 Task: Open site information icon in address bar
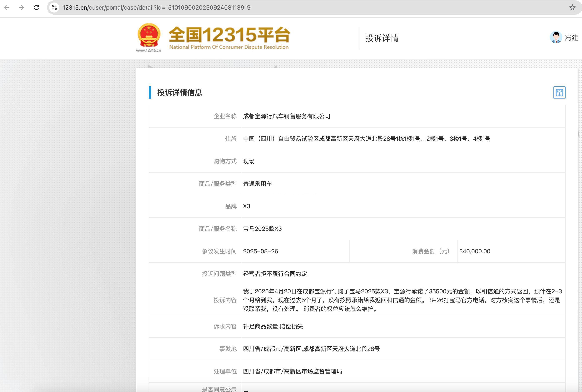tap(54, 8)
